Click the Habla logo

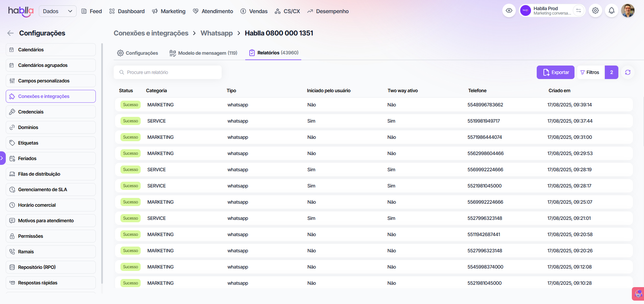21,11
